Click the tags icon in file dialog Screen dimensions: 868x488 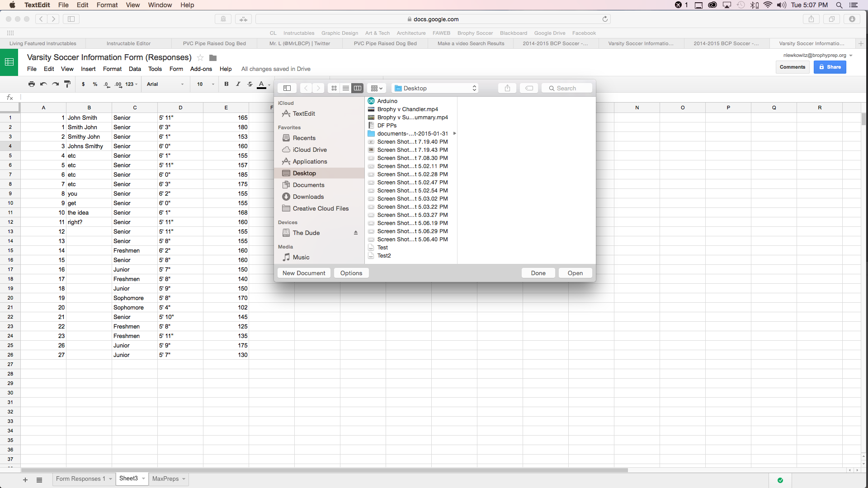pos(529,88)
